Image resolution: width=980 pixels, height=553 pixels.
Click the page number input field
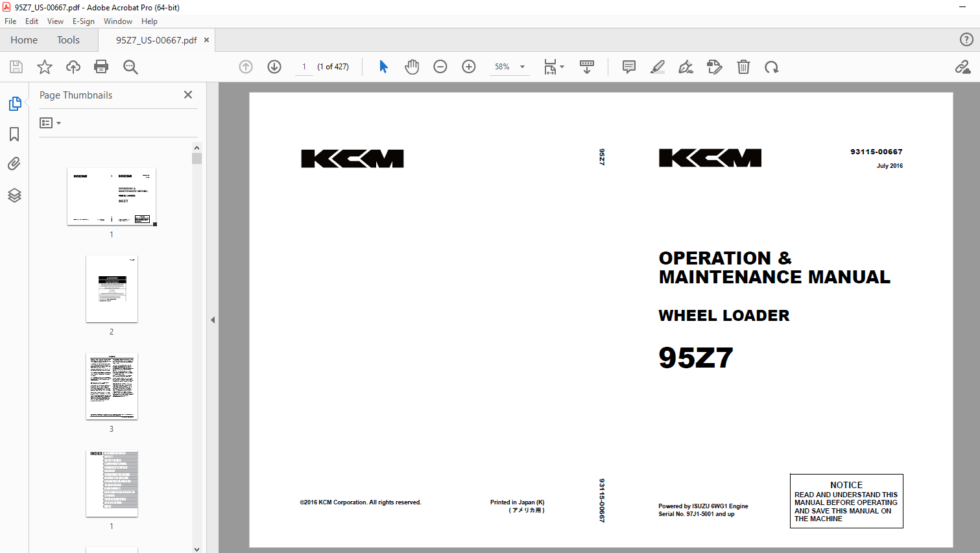tap(304, 67)
